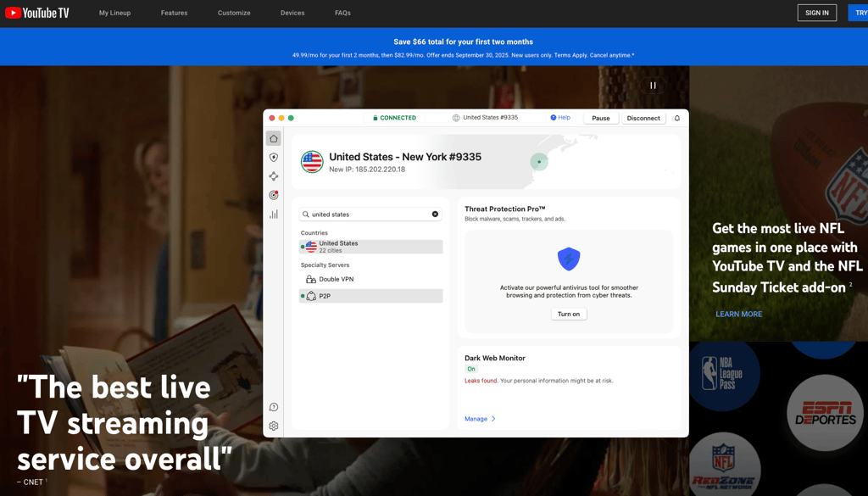
Task: Click the Double VPN lock icon
Action: pos(311,279)
